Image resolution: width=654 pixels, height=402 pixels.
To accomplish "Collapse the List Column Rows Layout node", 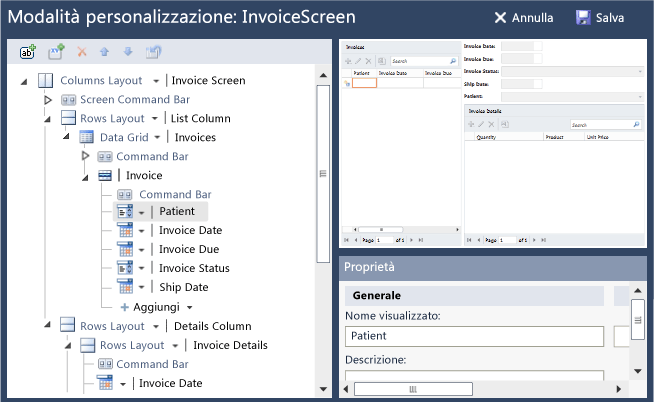I will (x=48, y=119).
